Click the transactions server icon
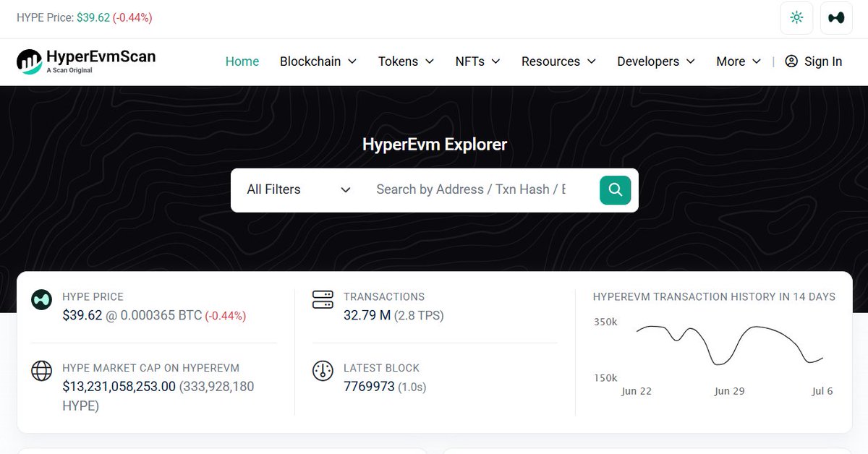The width and height of the screenshot is (868, 454). pos(323,300)
